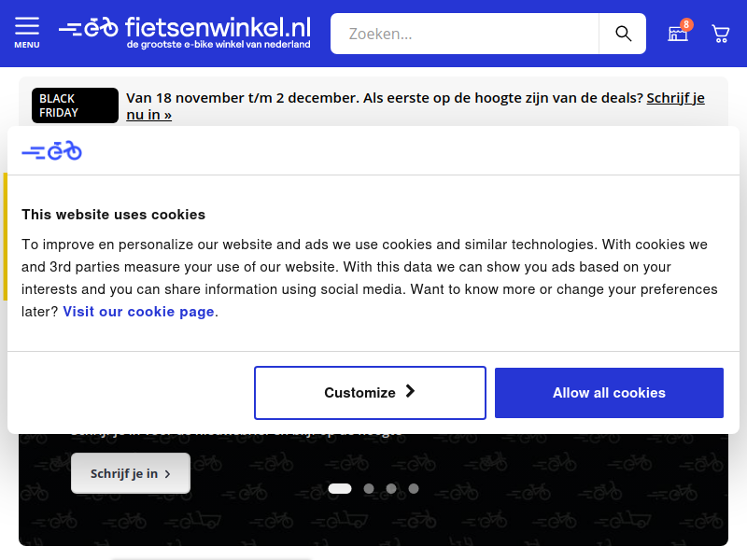Click Allow all cookies button
Viewport: 747px width, 560px height.
[609, 393]
